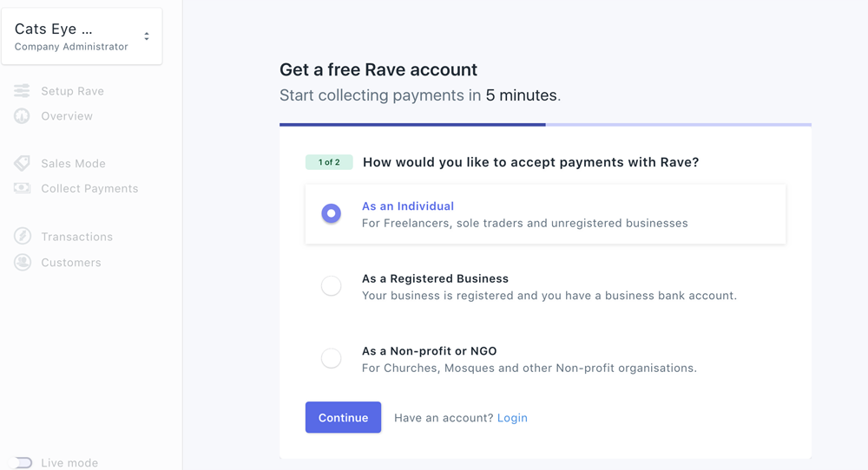This screenshot has width=868, height=470.
Task: Click the Live mode label
Action: (69, 463)
